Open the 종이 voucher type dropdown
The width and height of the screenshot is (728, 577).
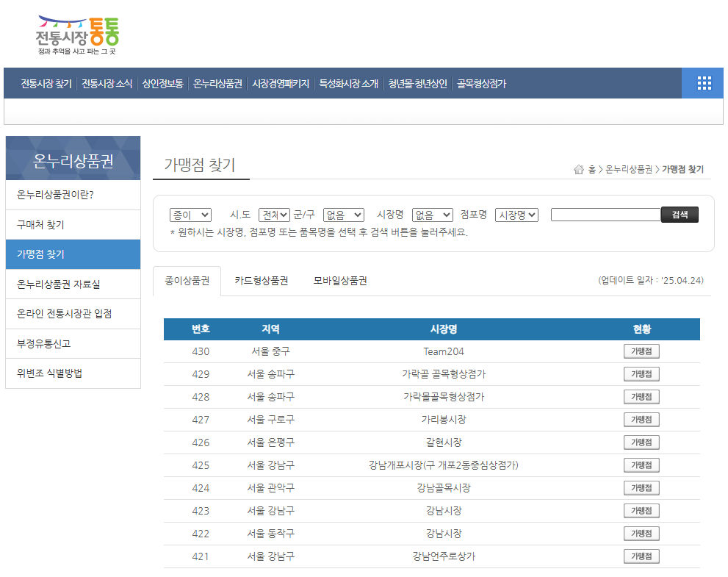190,215
